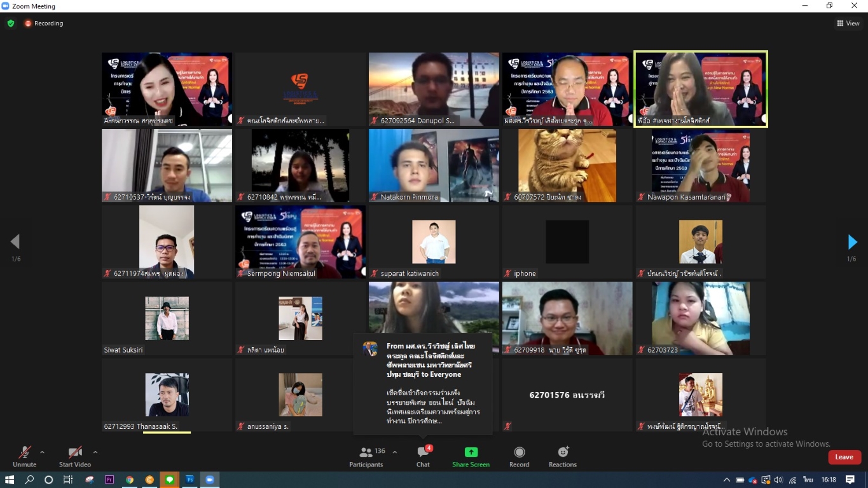The width and height of the screenshot is (868, 488).
Task: Leave the meeting
Action: 844,457
